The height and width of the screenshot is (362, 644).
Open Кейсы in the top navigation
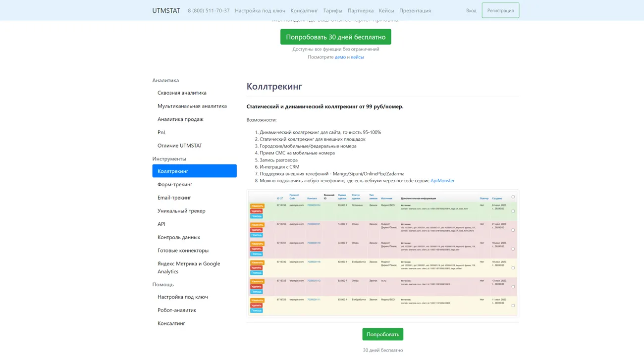tap(386, 10)
